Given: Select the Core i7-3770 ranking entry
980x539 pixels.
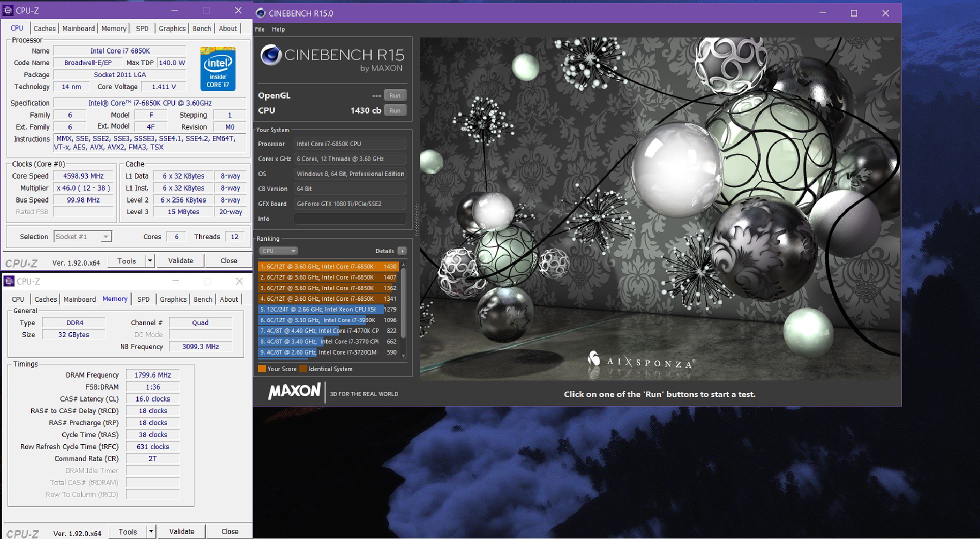Looking at the screenshot, I should click(328, 341).
